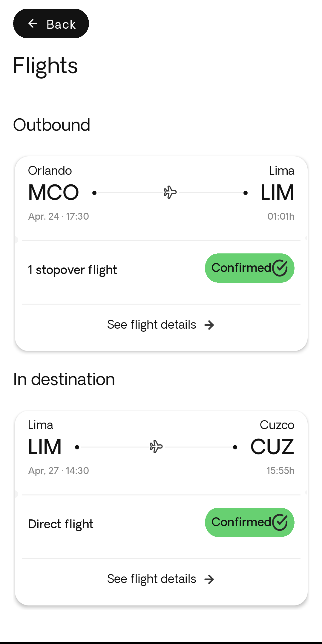The height and width of the screenshot is (644, 322).
Task: Click the arrow beside outbound See flight details
Action: pos(209,325)
